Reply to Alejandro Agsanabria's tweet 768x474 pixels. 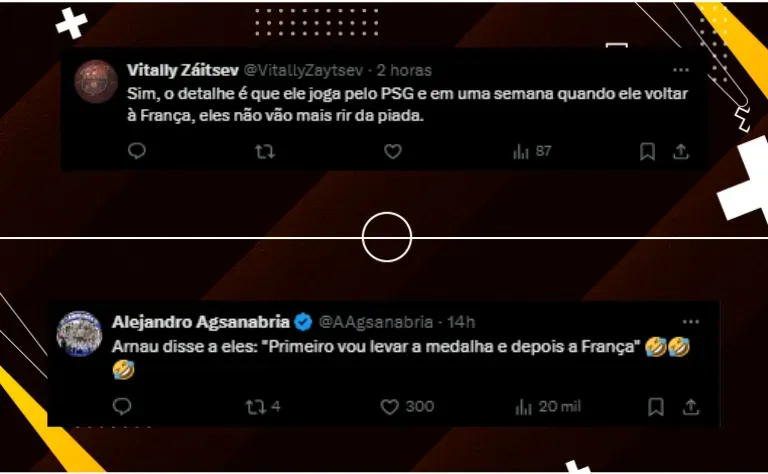[122, 406]
